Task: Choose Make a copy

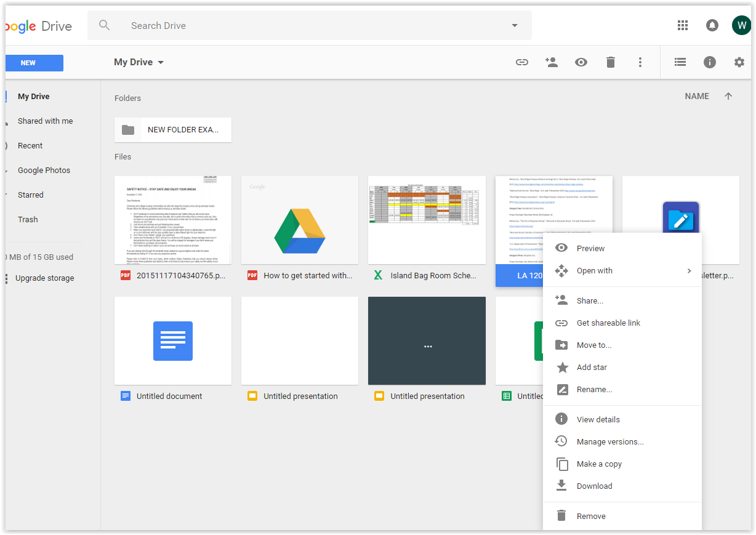Action: coord(622,464)
